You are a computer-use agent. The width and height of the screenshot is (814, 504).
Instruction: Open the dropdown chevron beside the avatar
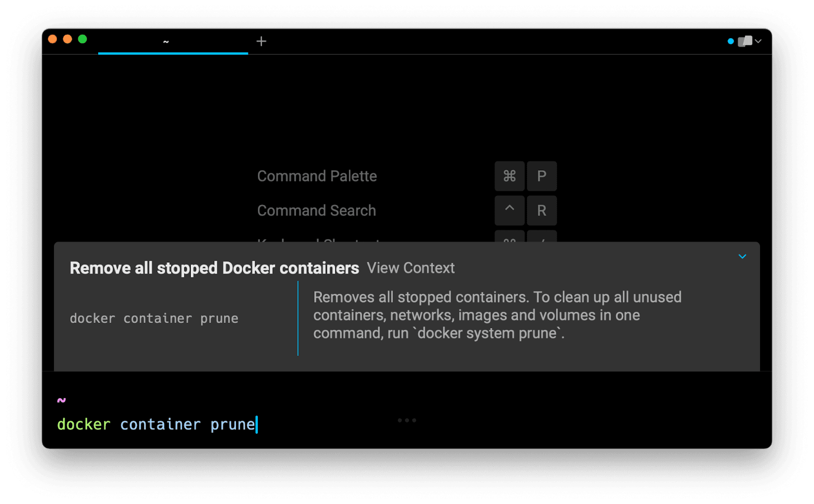coord(758,41)
